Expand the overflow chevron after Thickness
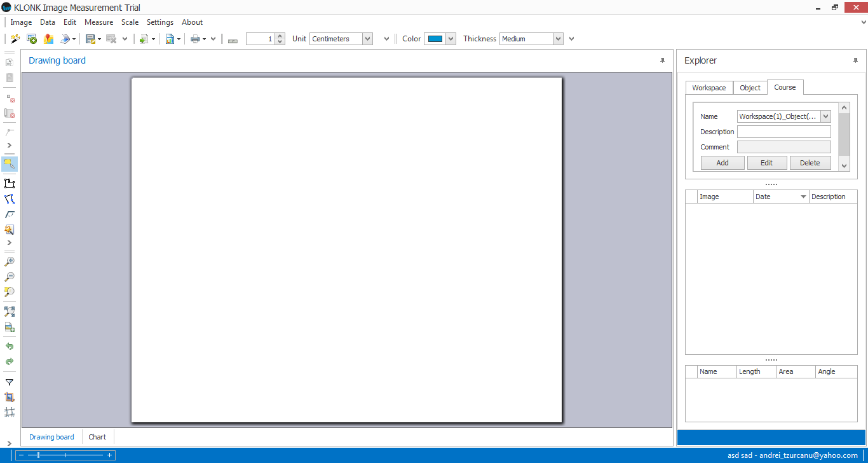This screenshot has height=463, width=868. point(571,39)
